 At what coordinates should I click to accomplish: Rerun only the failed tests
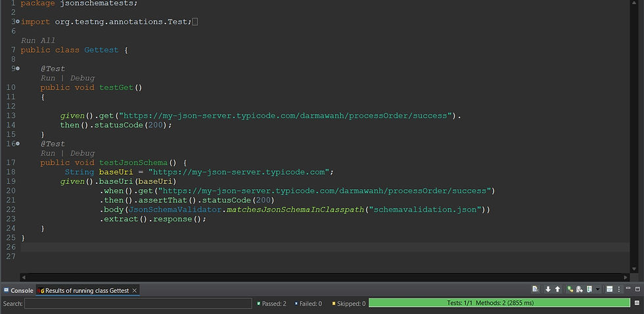[580, 289]
